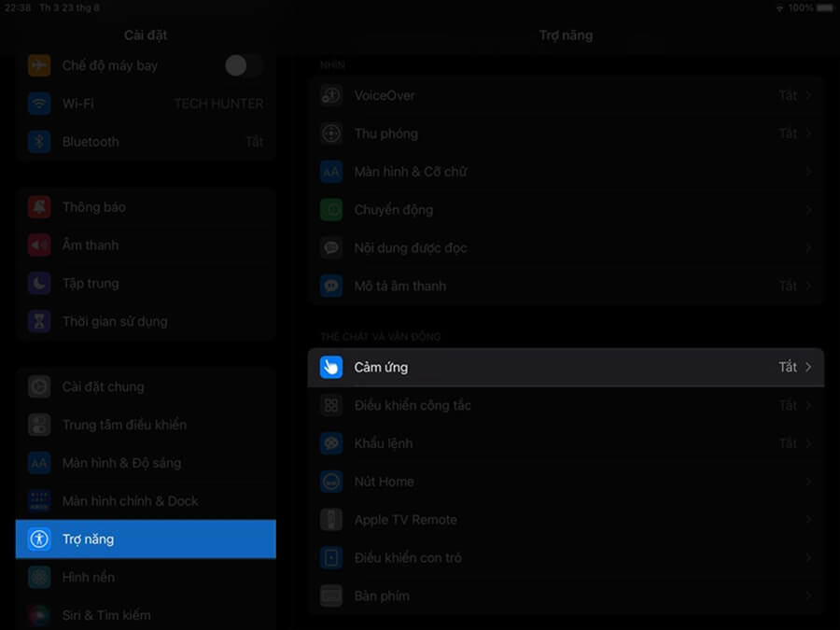Select the Chuyển động icon
The height and width of the screenshot is (630, 840).
(331, 210)
